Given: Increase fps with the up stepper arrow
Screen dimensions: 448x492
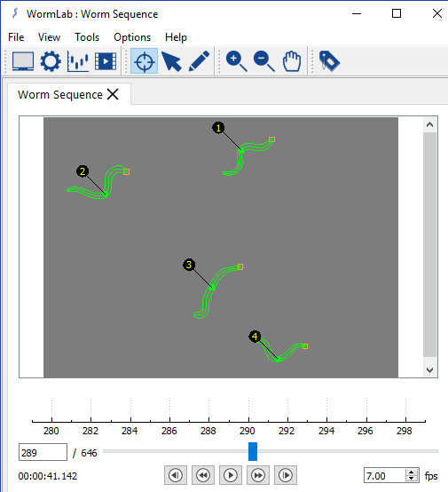Looking at the screenshot, I should (412, 472).
